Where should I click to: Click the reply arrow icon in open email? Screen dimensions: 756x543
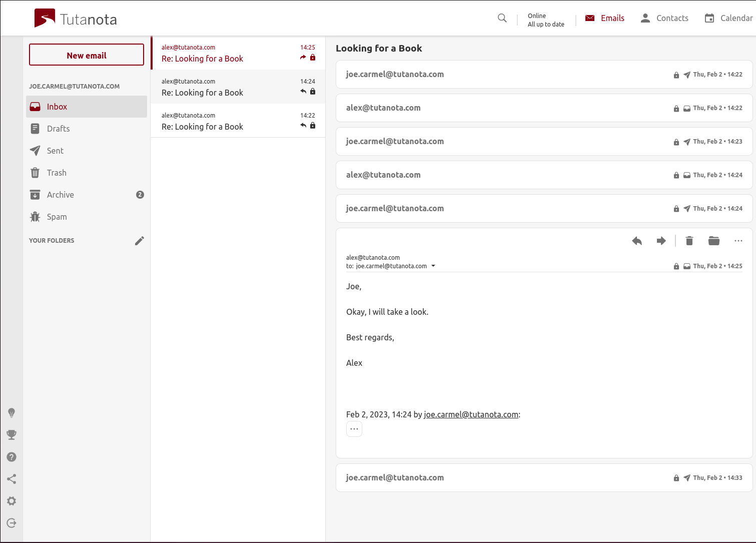click(637, 241)
